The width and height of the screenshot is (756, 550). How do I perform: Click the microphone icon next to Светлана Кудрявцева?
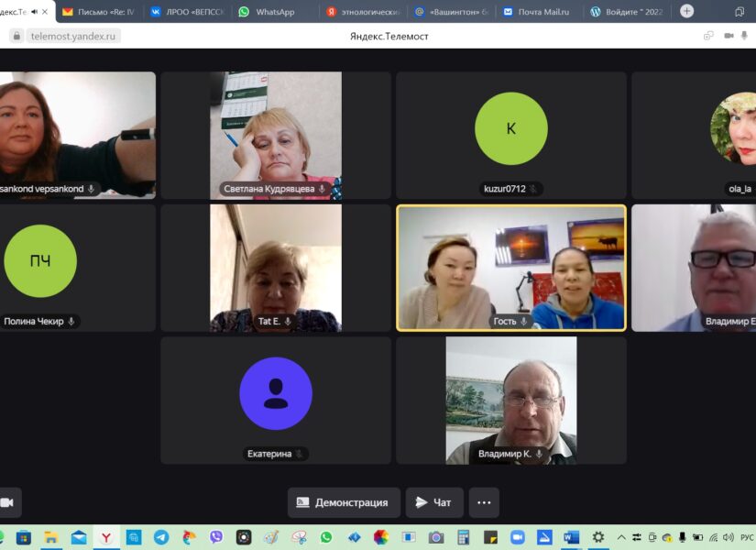pyautogui.click(x=322, y=189)
